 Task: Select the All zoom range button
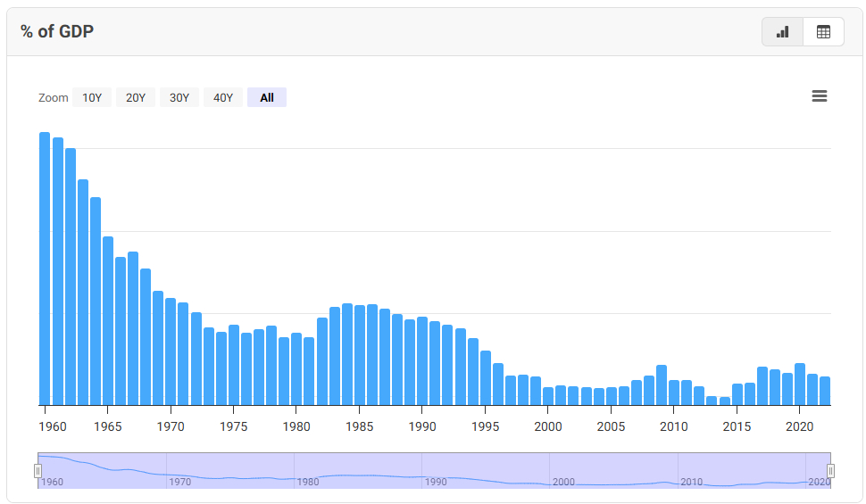click(x=267, y=98)
